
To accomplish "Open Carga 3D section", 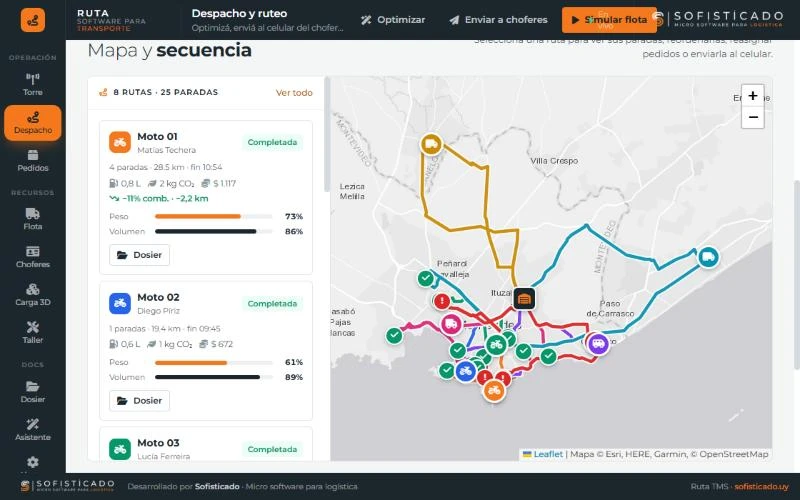I will [33, 295].
